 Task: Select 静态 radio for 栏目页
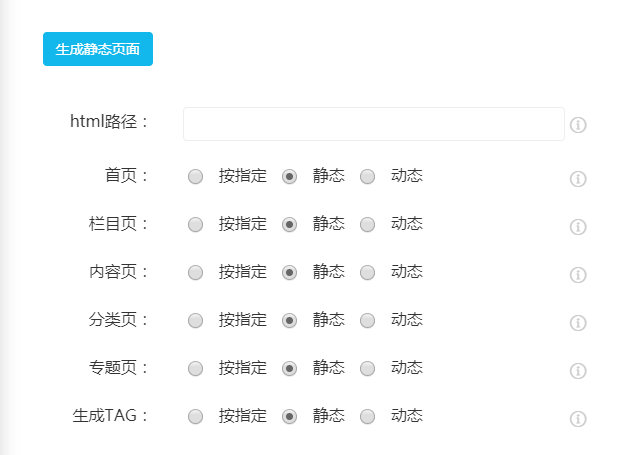pyautogui.click(x=290, y=224)
